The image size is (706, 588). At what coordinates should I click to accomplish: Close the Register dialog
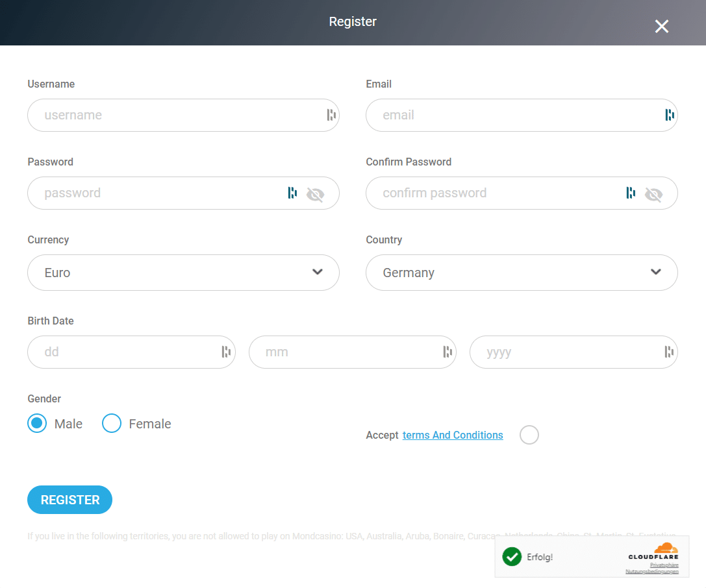(661, 27)
